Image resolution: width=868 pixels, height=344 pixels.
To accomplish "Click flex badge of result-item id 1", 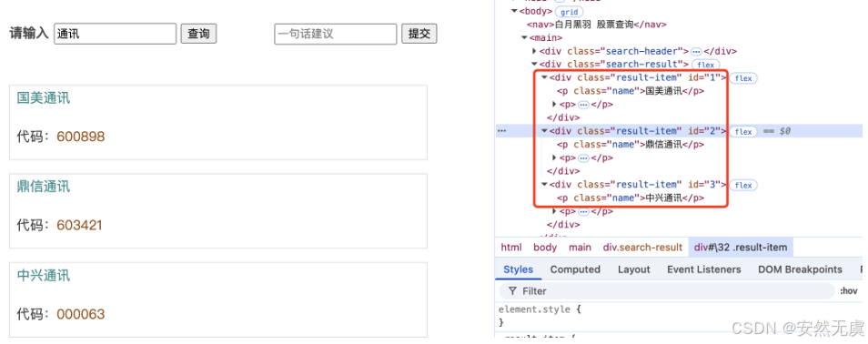I will pyautogui.click(x=743, y=78).
